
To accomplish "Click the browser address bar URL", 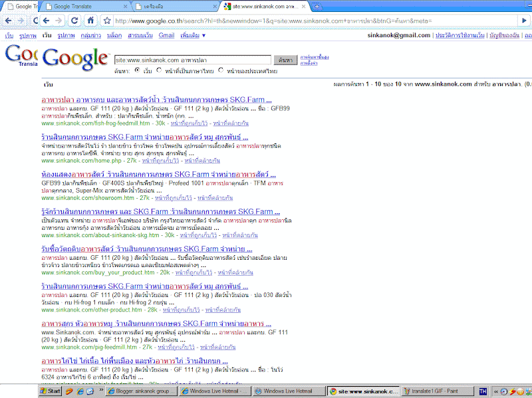I will coord(273,21).
